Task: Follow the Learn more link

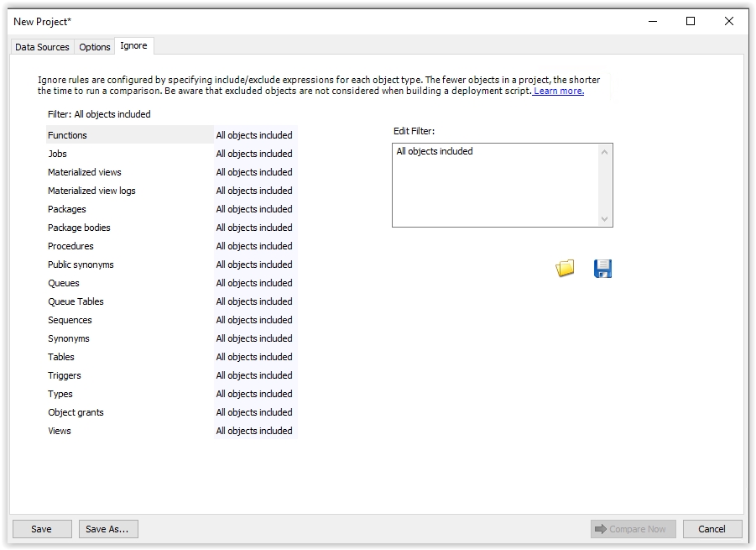Action: tap(559, 91)
